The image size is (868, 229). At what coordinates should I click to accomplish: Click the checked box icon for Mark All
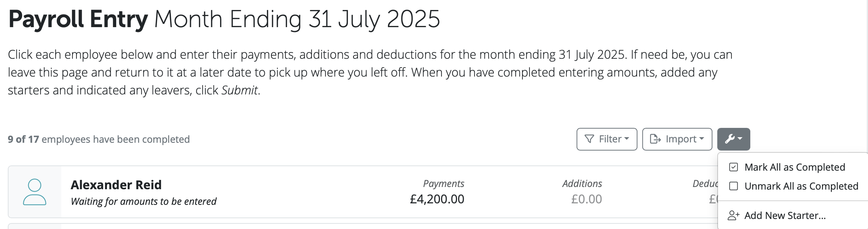[x=734, y=167]
